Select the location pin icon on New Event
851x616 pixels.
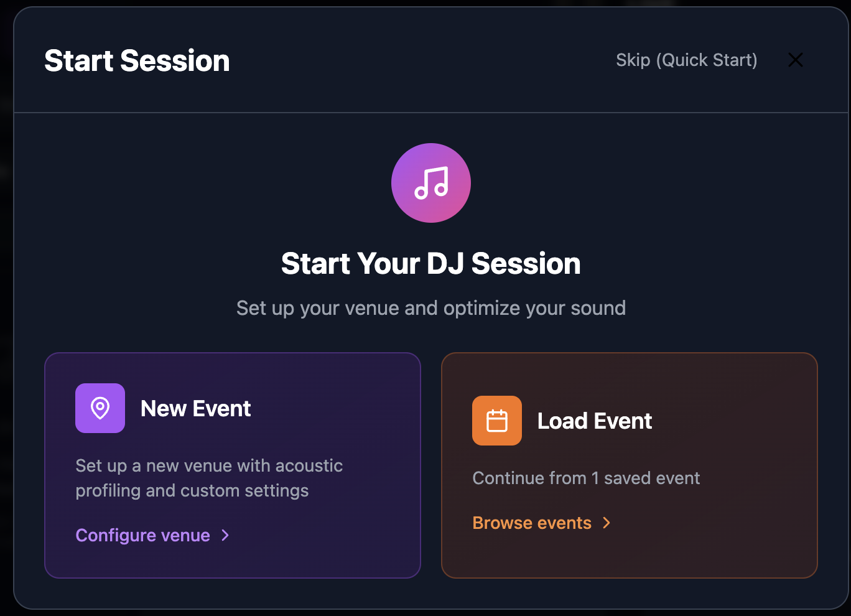pyautogui.click(x=100, y=408)
